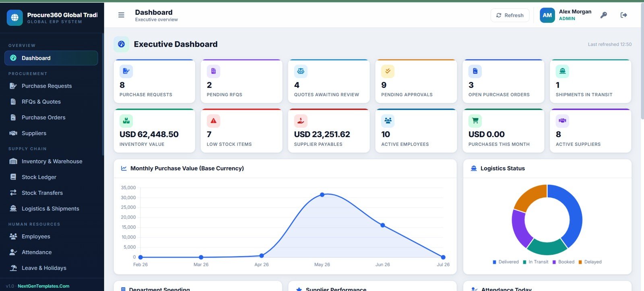The height and width of the screenshot is (291, 644).
Task: Click the Procure360 globe logo
Action: coord(15,18)
